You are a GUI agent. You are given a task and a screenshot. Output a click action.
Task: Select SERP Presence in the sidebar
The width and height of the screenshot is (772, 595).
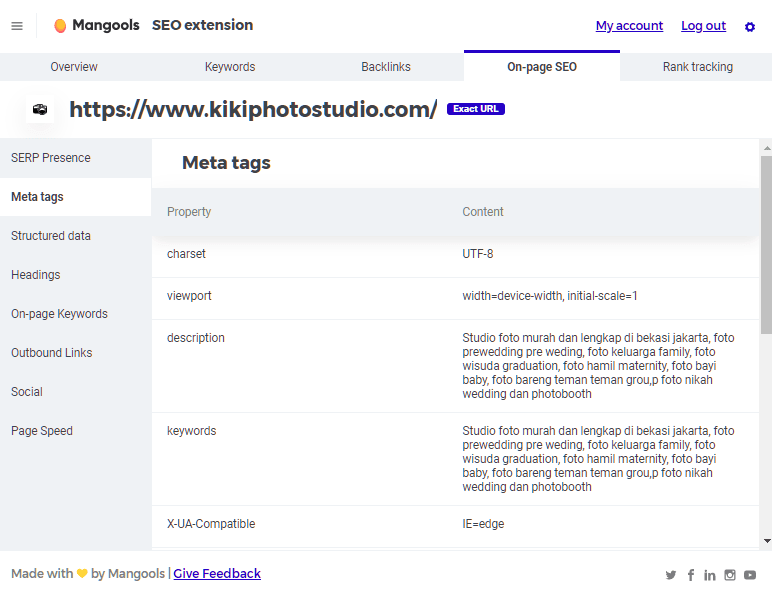(x=51, y=158)
